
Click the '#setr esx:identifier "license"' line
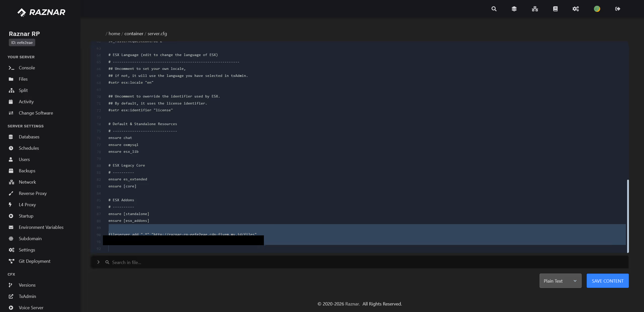point(140,110)
